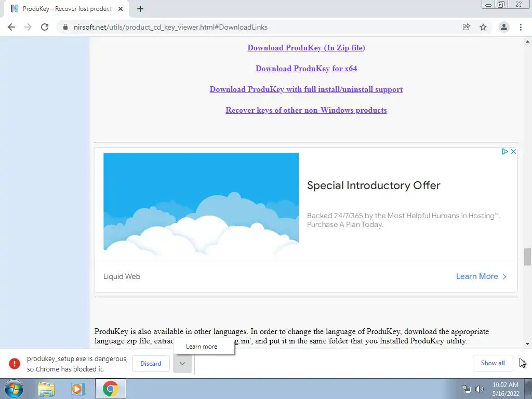532x399 pixels.
Task: Click the address bar URL
Action: (170, 27)
